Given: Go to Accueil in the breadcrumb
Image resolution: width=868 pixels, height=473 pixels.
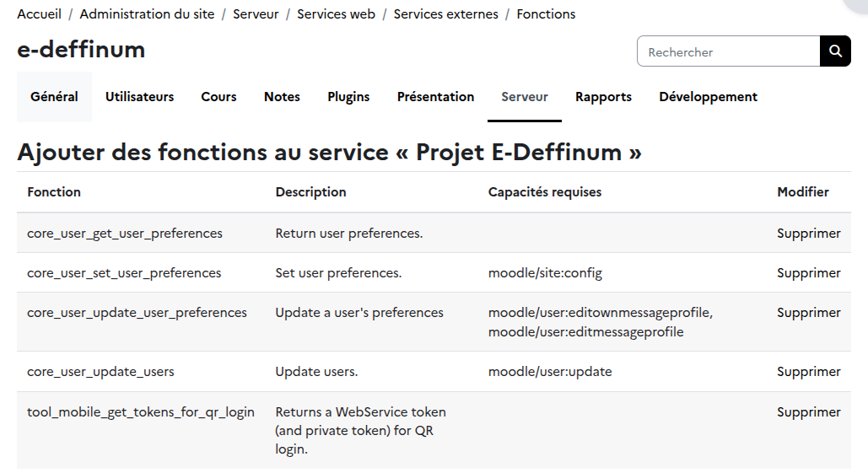Looking at the screenshot, I should [x=39, y=14].
